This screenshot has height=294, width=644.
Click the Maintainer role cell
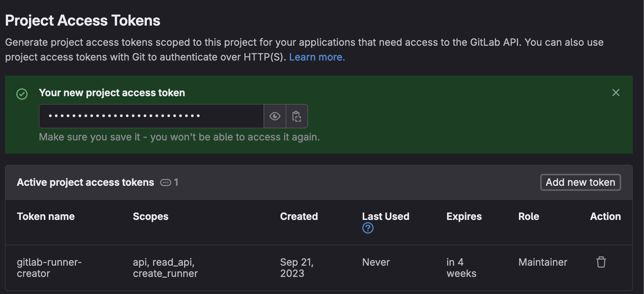click(542, 262)
